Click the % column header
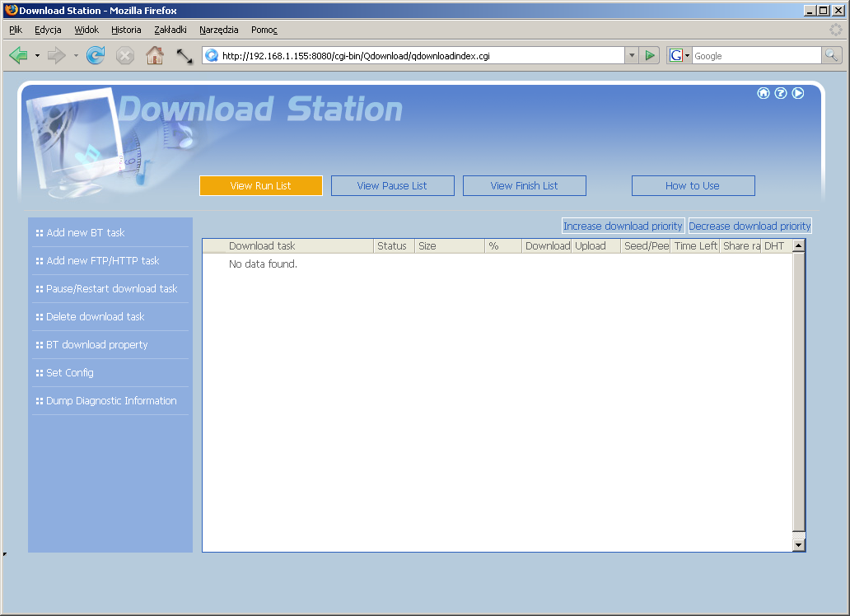Image resolution: width=850 pixels, height=616 pixels. coord(503,245)
